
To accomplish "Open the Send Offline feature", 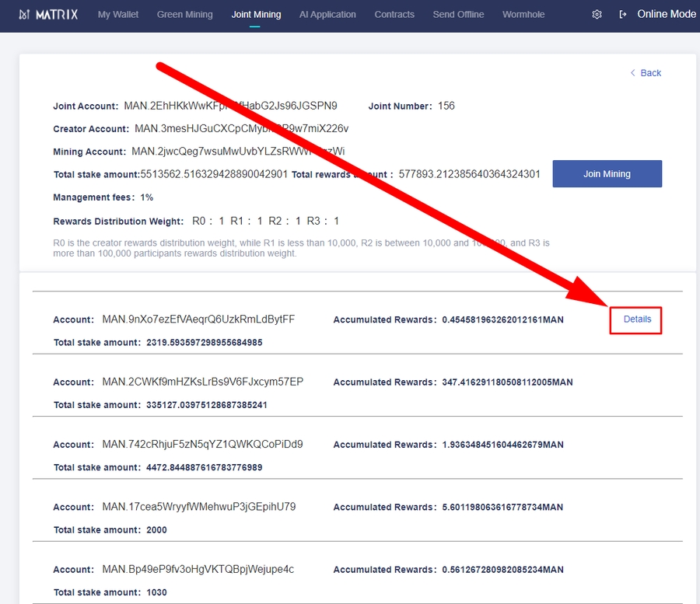I will pyautogui.click(x=458, y=14).
